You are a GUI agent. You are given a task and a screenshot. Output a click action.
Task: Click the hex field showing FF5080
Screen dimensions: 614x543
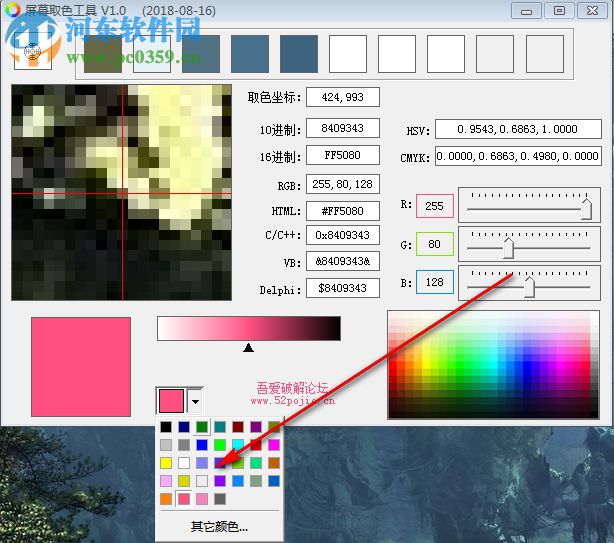click(343, 155)
